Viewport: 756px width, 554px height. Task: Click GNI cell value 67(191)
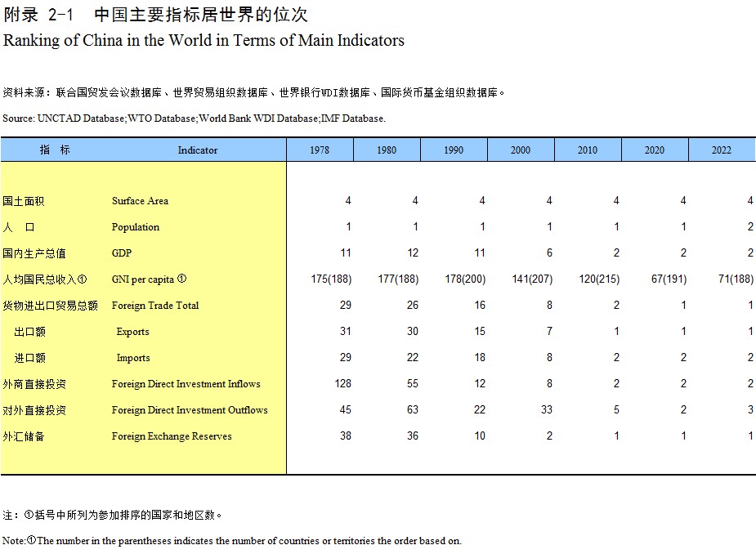[669, 279]
